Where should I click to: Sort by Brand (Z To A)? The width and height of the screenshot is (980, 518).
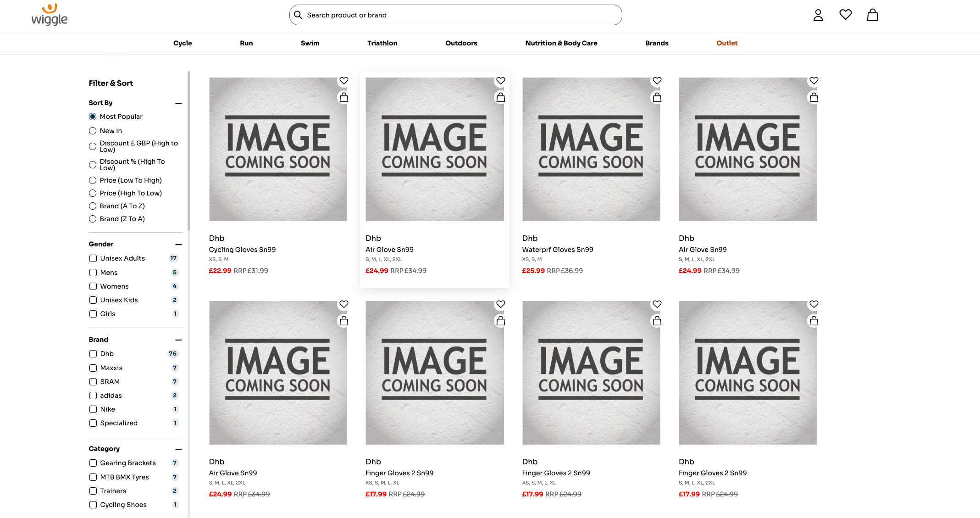coord(93,219)
